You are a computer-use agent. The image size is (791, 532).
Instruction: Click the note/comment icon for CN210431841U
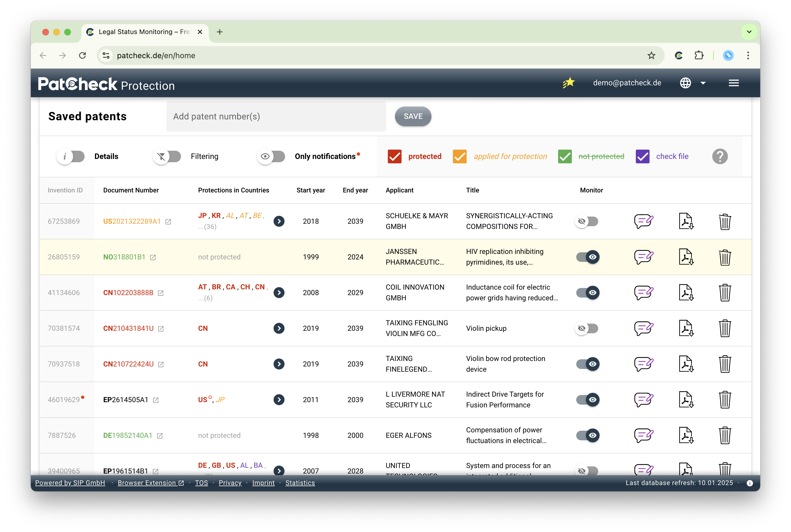644,328
